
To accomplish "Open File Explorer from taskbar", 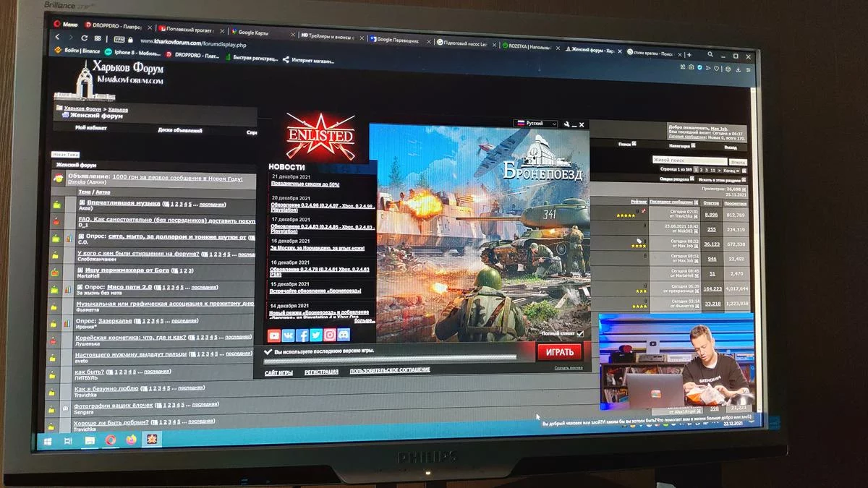I will (90, 440).
